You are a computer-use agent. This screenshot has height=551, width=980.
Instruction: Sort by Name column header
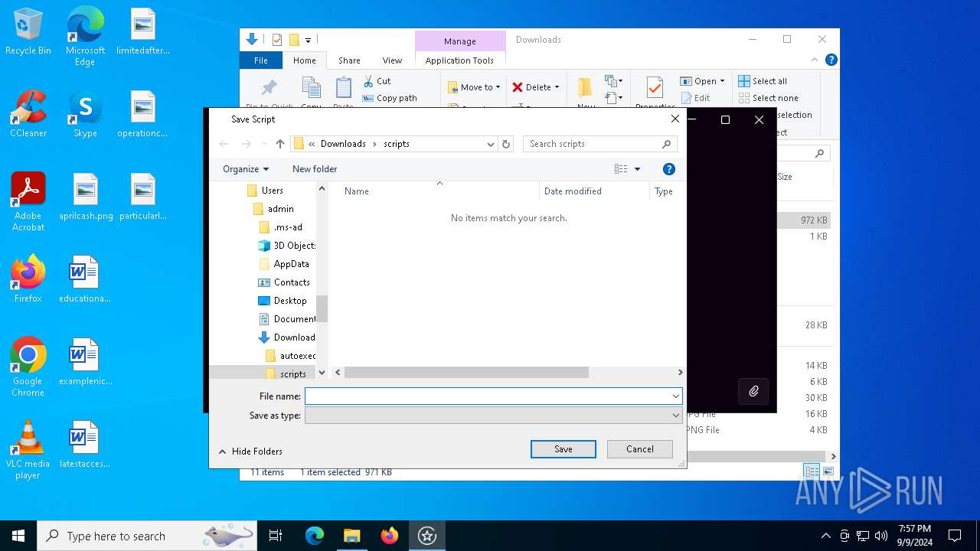click(x=357, y=191)
